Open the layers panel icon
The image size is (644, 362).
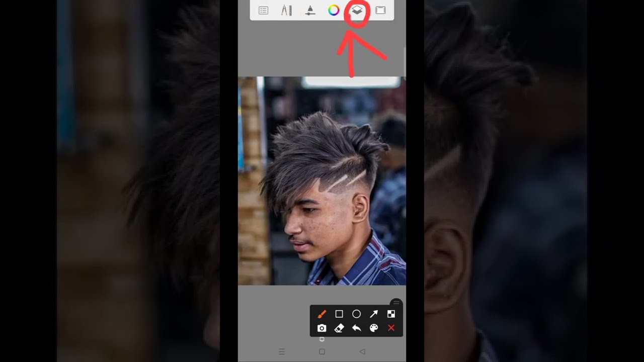click(x=357, y=10)
